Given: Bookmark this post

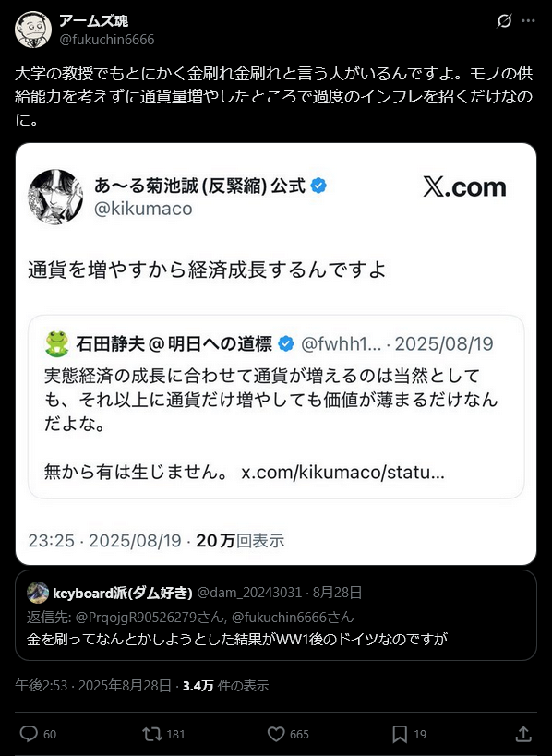Looking at the screenshot, I should 400,734.
